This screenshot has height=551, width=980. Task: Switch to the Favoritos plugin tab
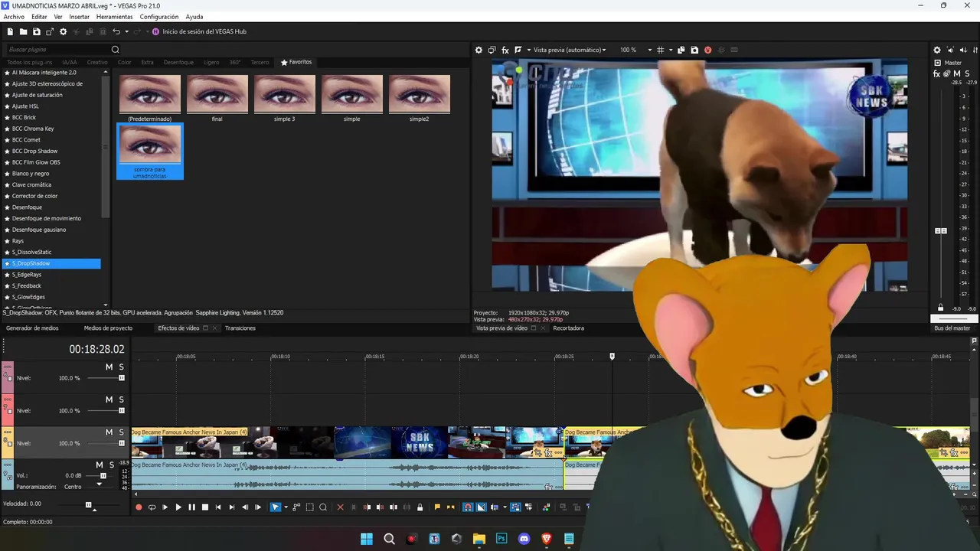click(x=296, y=62)
